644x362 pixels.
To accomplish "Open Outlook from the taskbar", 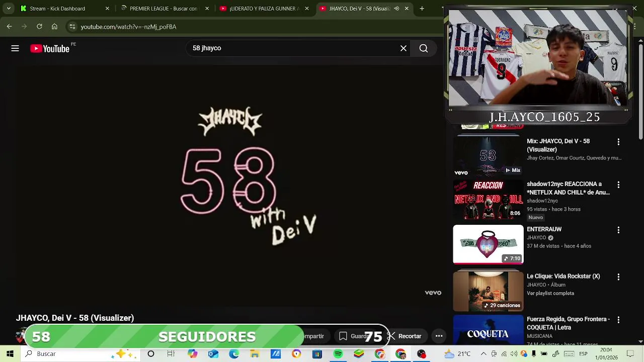I will click(x=213, y=354).
